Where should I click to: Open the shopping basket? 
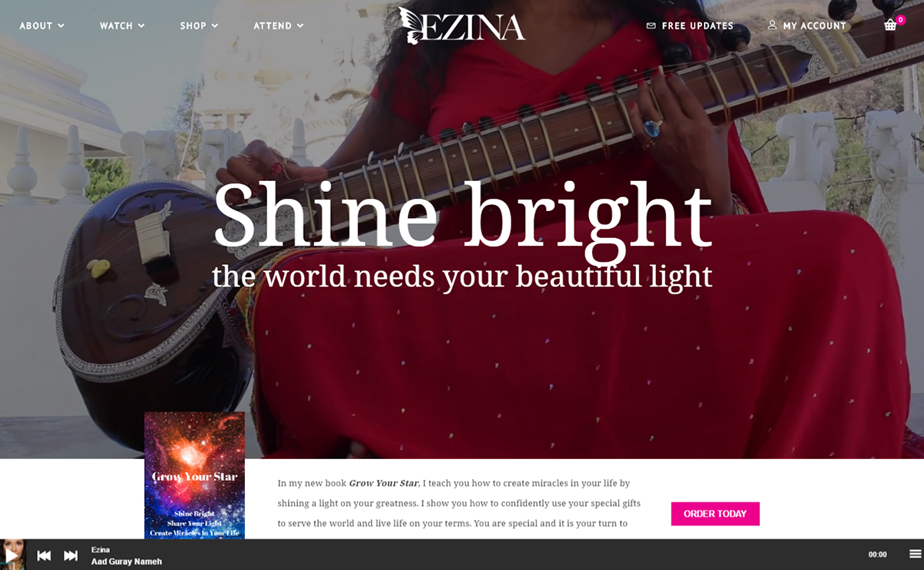(890, 25)
